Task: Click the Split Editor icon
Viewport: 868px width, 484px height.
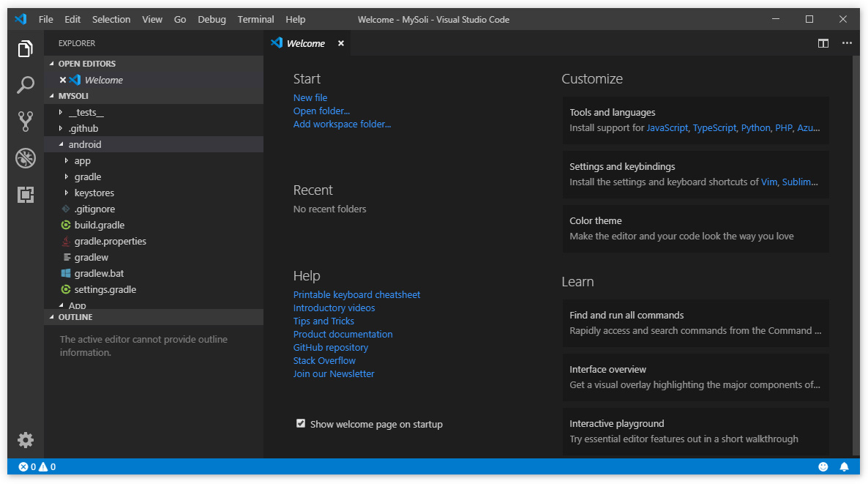Action: [823, 43]
